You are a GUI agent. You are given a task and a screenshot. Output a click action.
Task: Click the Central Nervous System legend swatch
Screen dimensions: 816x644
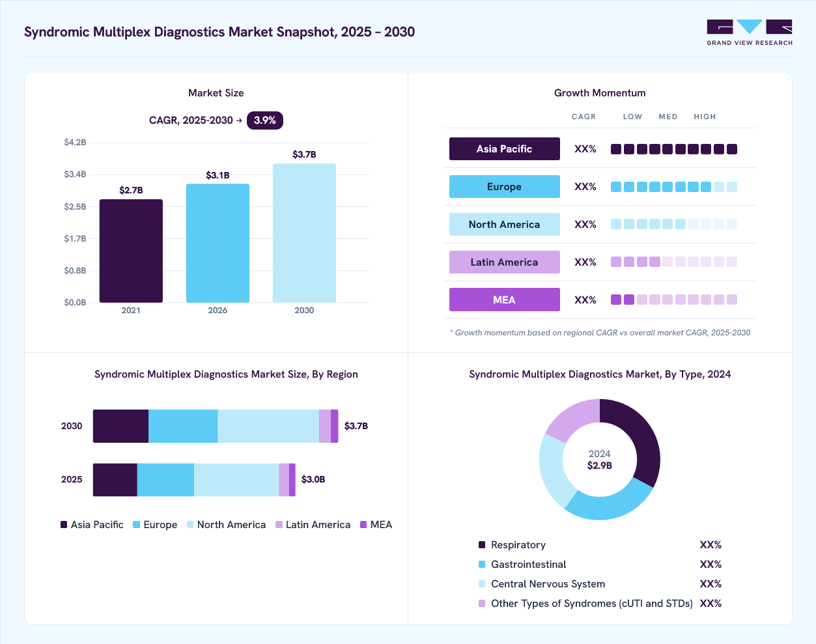click(482, 584)
